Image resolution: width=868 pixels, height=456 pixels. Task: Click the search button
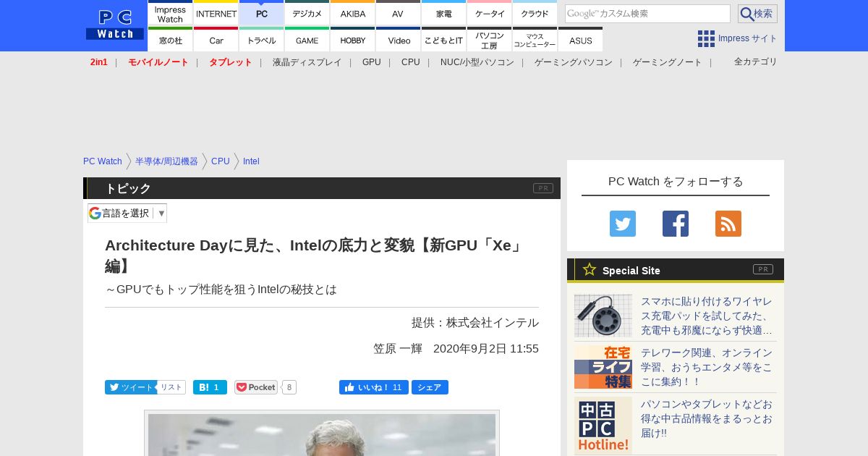757,14
